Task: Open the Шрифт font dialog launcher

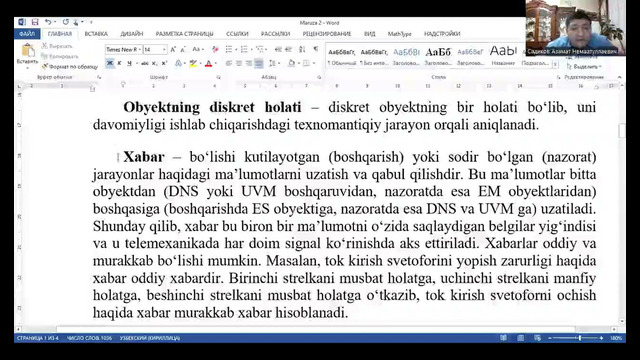Action: pyautogui.click(x=218, y=77)
